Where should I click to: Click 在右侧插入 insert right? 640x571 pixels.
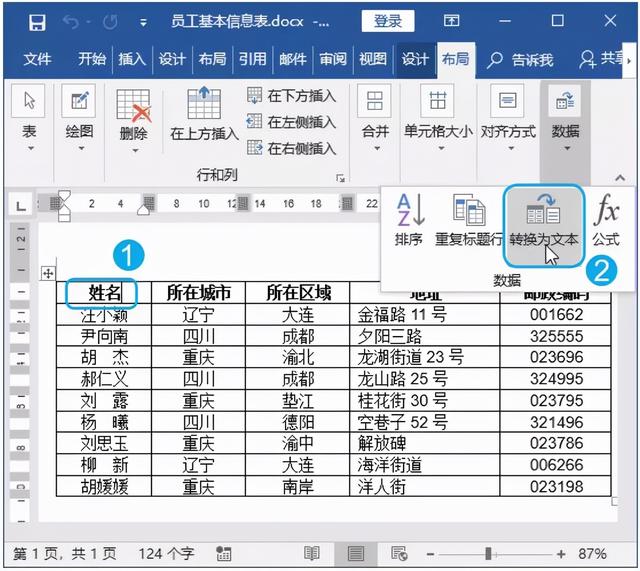click(291, 148)
